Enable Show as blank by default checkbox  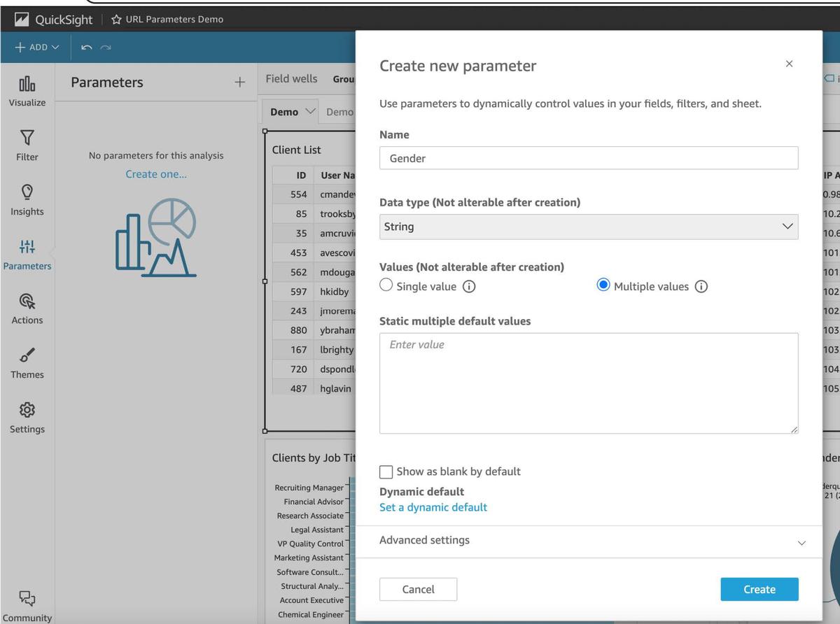[386, 471]
